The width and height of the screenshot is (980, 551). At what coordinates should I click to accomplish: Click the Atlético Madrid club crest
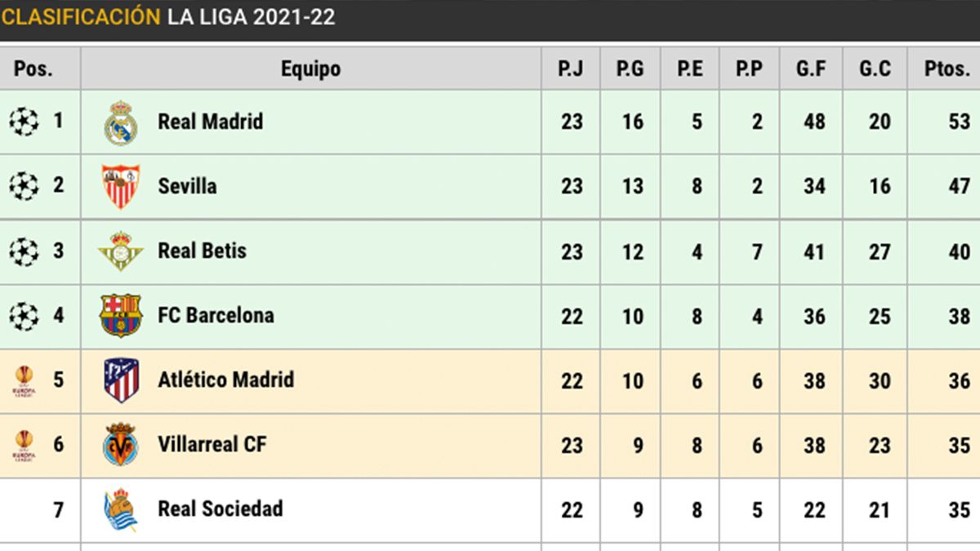pos(121,380)
